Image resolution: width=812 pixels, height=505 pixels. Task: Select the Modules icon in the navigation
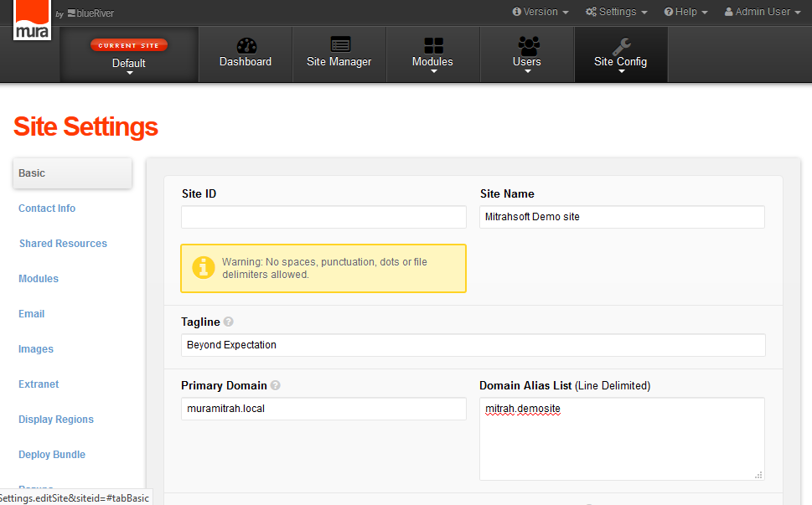(432, 44)
